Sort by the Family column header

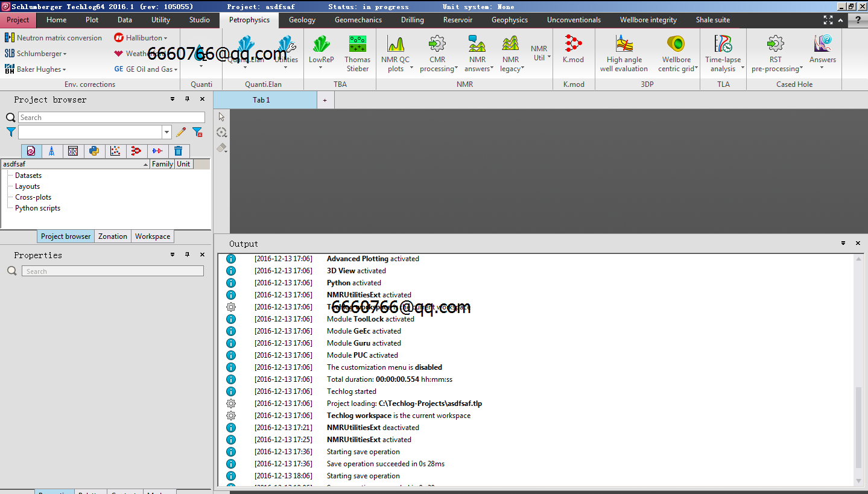pos(162,164)
